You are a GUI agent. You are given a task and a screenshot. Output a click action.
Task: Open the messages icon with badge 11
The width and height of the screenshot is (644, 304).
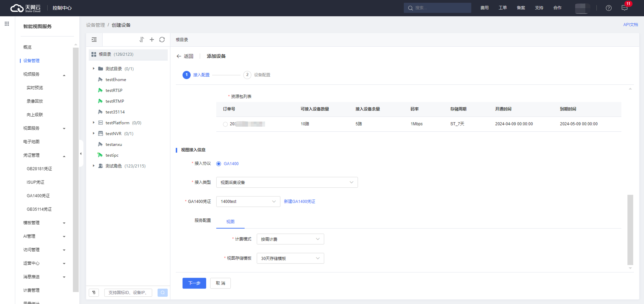tap(624, 8)
